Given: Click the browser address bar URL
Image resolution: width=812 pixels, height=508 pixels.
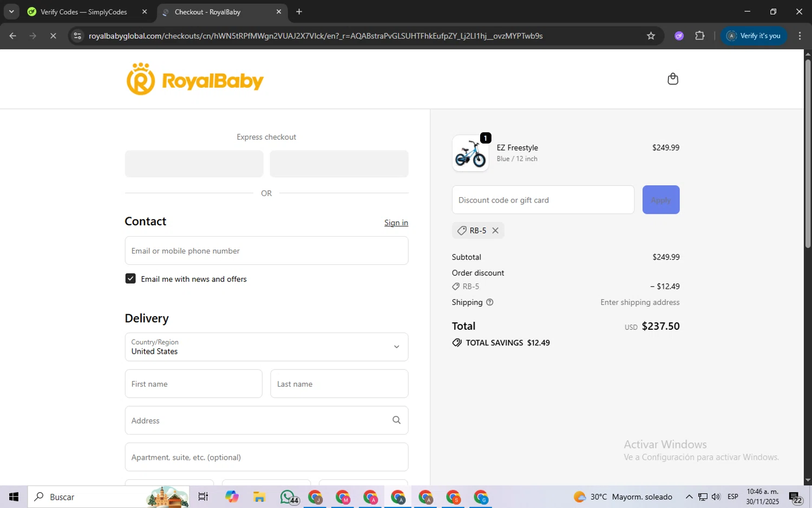Looking at the screenshot, I should (x=316, y=36).
